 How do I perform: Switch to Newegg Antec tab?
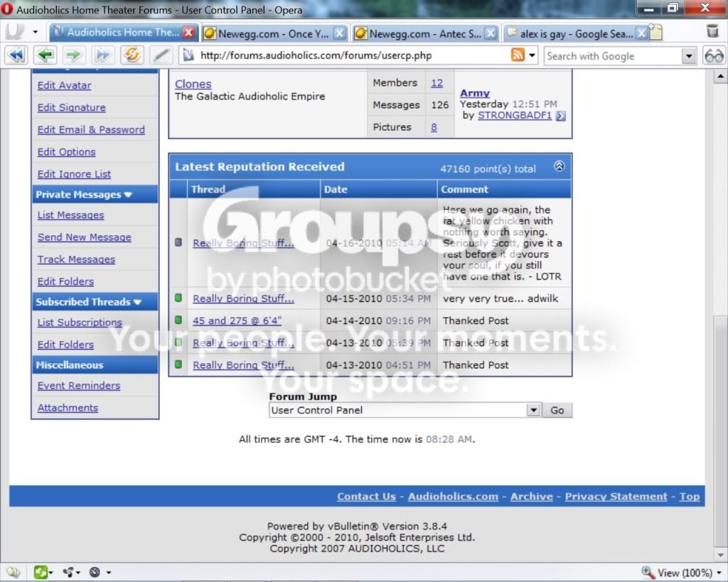(425, 33)
